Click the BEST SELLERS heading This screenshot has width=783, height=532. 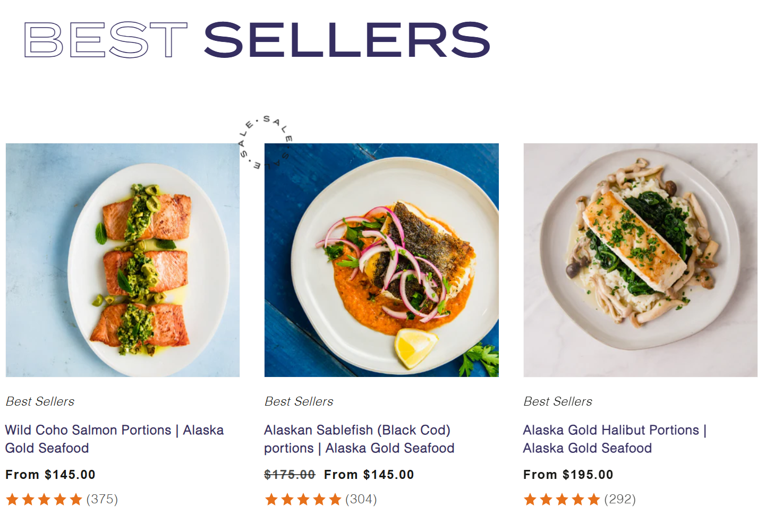[257, 40]
